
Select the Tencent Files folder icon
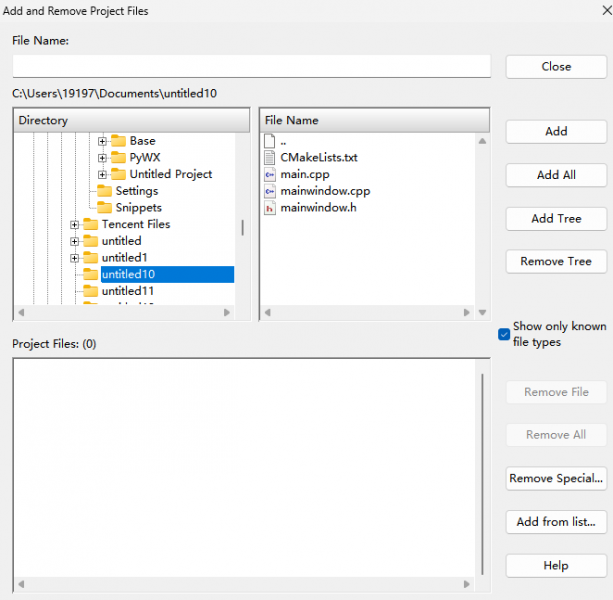coord(91,224)
